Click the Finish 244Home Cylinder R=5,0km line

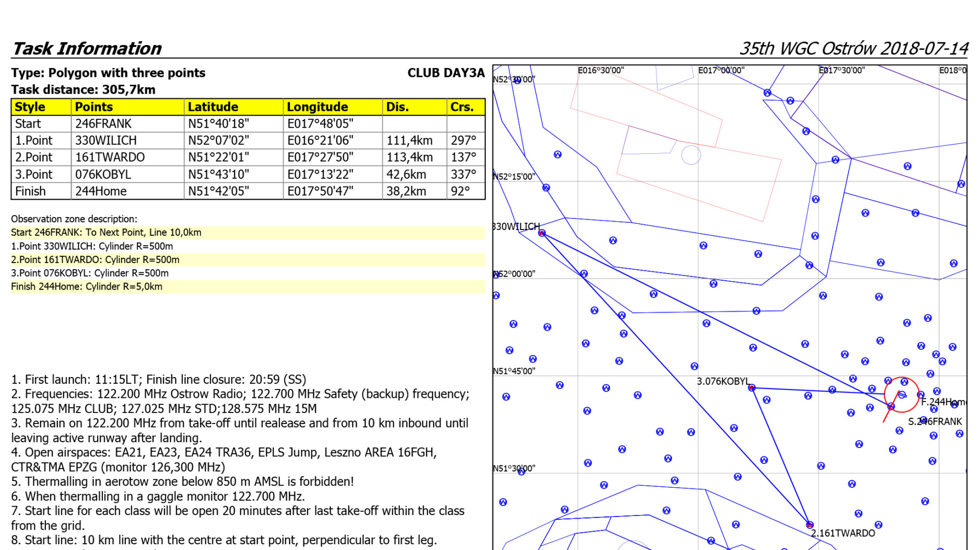coord(87,287)
